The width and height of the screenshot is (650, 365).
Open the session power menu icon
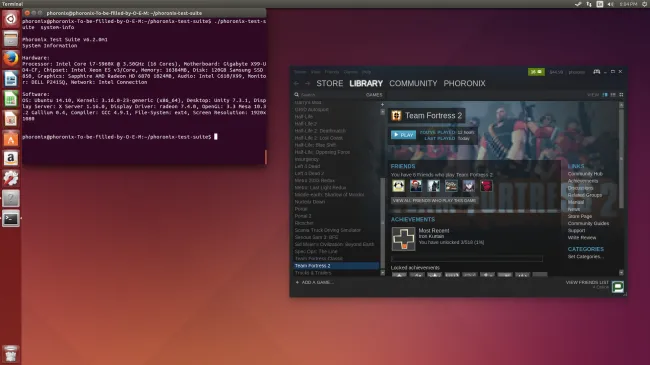pos(645,4)
